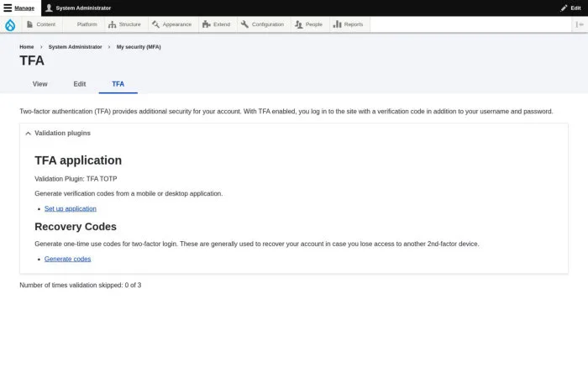This screenshot has width=588, height=368.
Task: Click the Edit text in top-right corner
Action: coord(575,8)
